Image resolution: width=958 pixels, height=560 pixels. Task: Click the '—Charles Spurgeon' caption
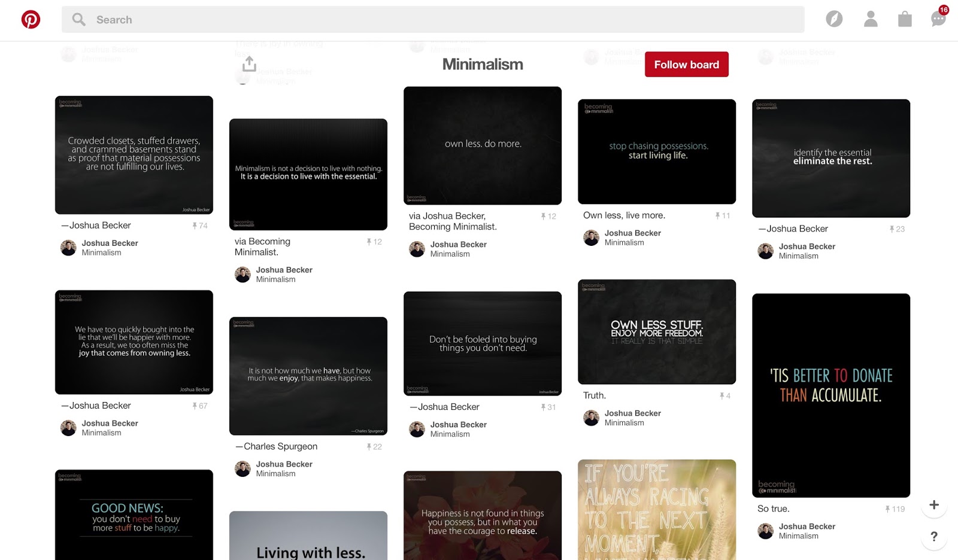coord(277,446)
